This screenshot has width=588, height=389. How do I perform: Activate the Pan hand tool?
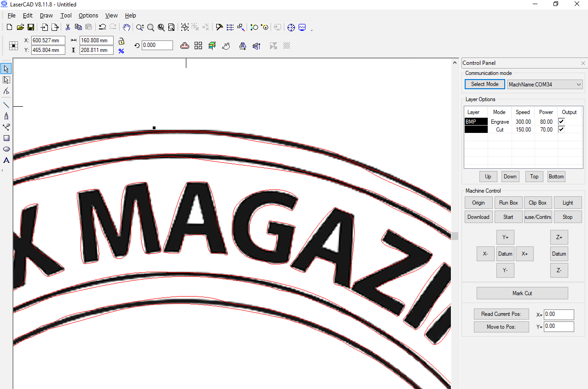127,28
